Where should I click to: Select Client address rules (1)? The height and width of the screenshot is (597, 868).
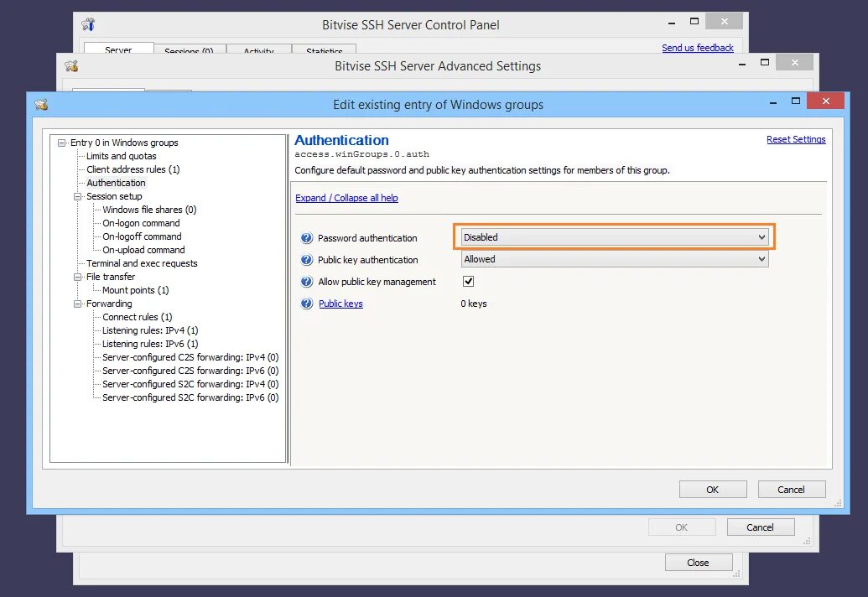(133, 169)
